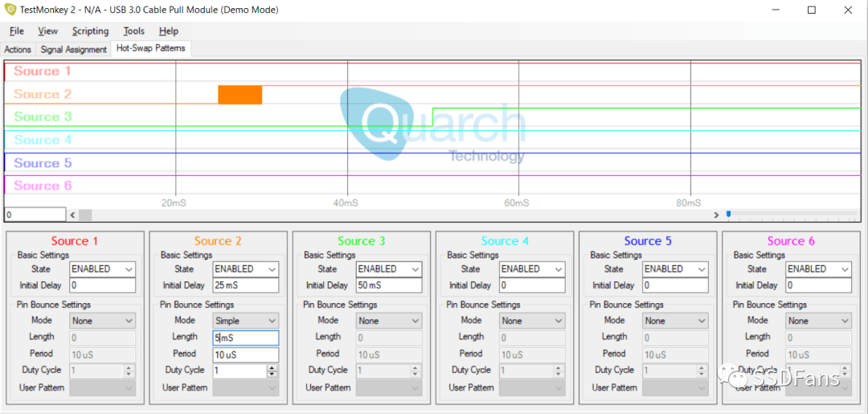
Task: Open the Tools menu
Action: pyautogui.click(x=134, y=31)
